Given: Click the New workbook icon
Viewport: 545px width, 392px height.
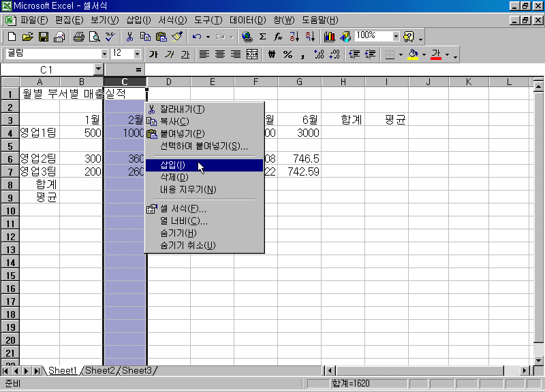Looking at the screenshot, I should (12, 37).
